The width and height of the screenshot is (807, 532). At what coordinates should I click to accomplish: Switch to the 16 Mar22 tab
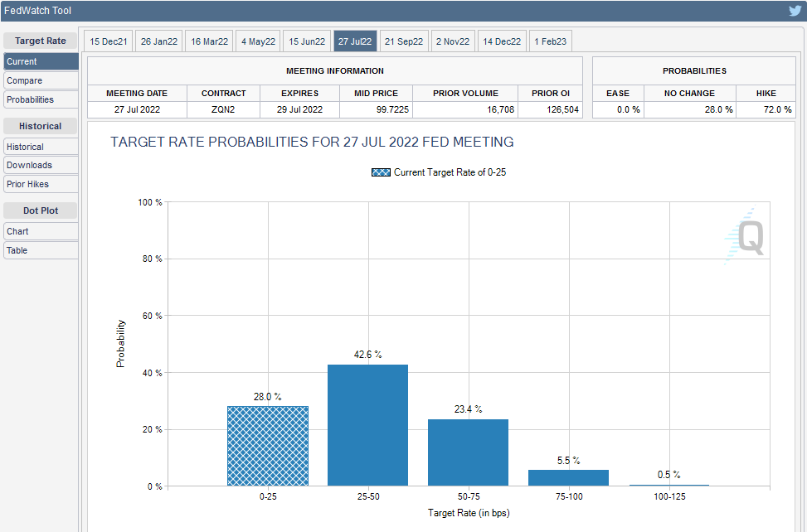[210, 41]
